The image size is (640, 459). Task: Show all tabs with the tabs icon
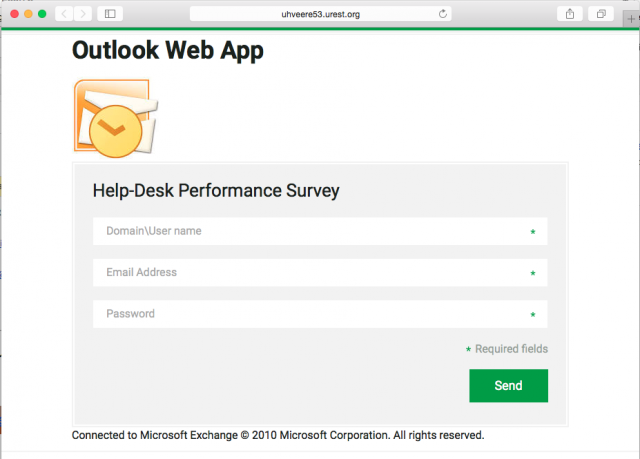click(x=601, y=14)
